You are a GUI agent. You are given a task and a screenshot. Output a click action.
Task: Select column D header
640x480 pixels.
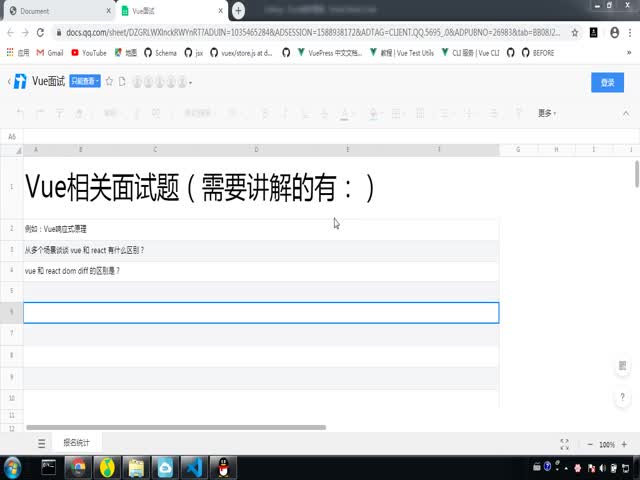point(256,150)
